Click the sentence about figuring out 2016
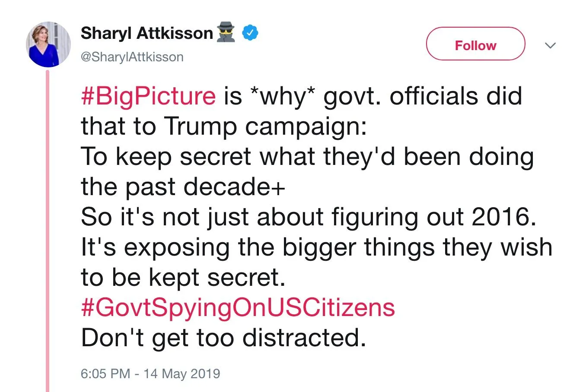586x392 pixels. [308, 217]
